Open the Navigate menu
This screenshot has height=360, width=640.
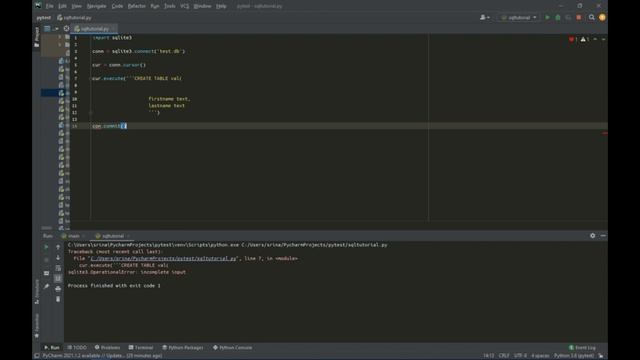(96, 6)
